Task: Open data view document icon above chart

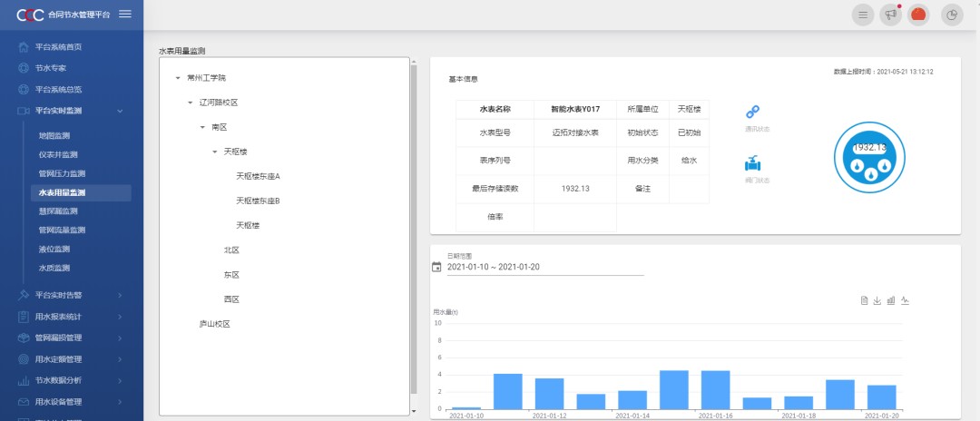Action: point(865,300)
